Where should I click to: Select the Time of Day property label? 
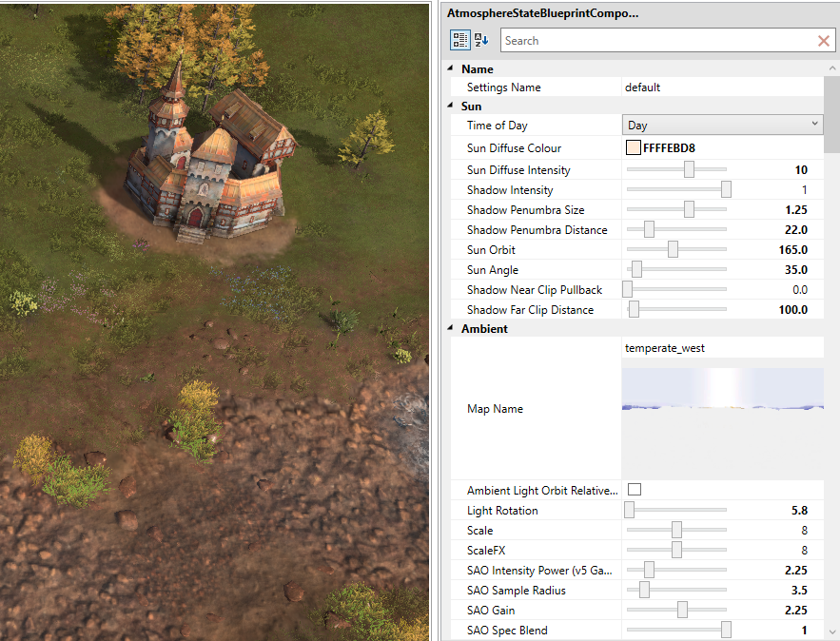[498, 126]
